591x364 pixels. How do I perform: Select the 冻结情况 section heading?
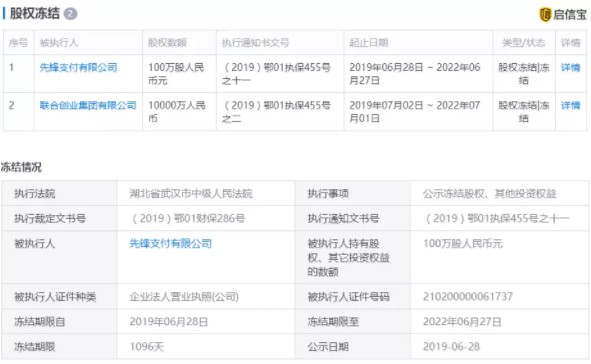(21, 167)
